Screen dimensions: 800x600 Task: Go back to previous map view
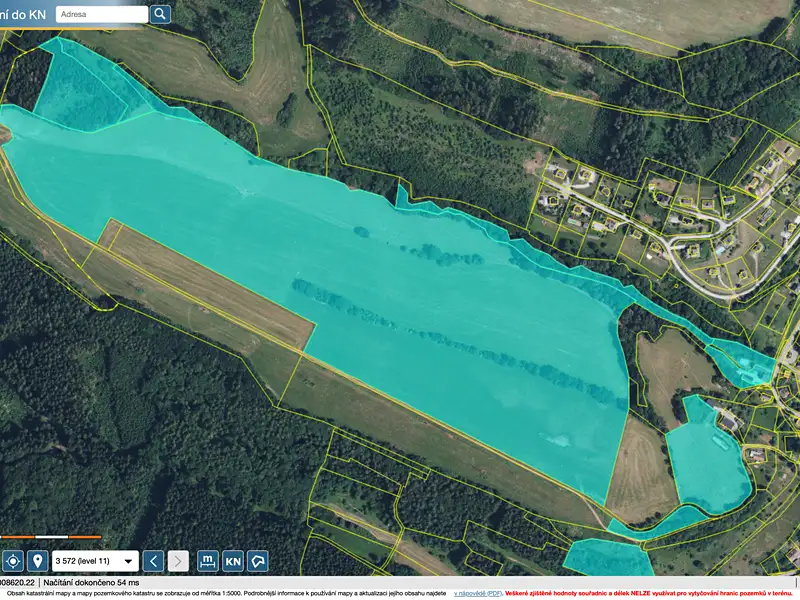click(x=153, y=561)
